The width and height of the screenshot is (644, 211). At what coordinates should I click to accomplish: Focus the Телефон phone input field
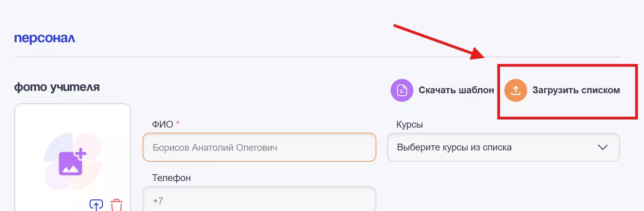[x=259, y=200]
